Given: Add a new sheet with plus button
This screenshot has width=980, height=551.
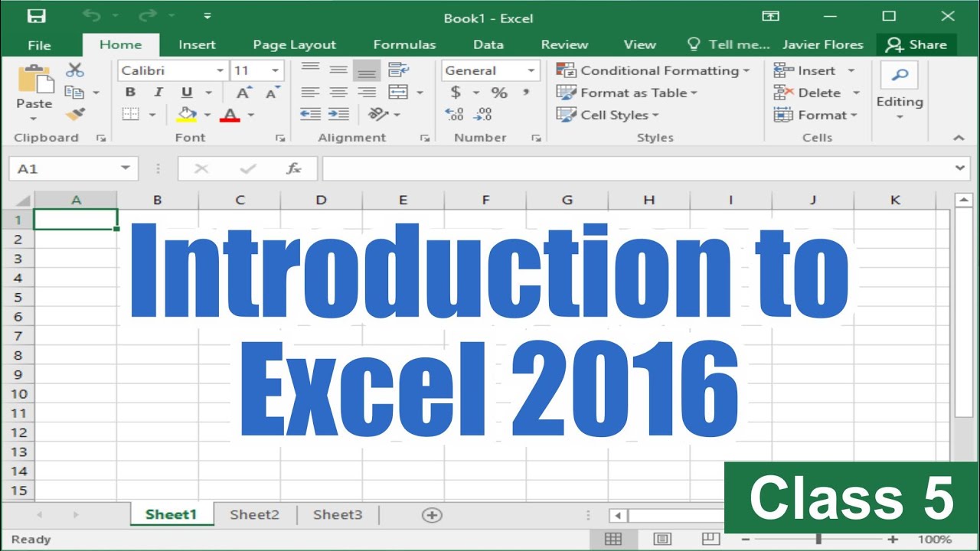Looking at the screenshot, I should click(x=432, y=515).
